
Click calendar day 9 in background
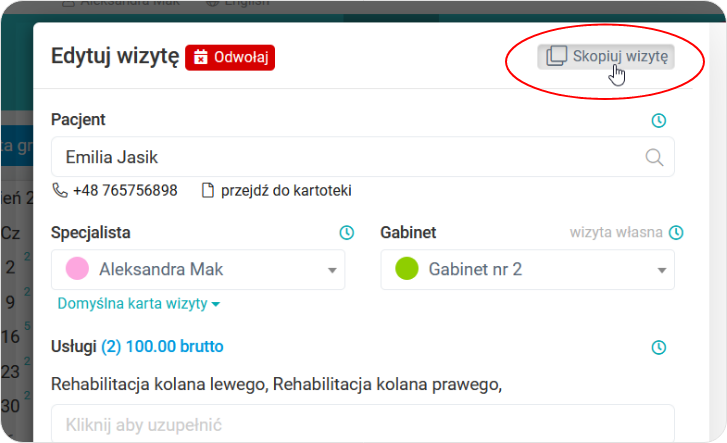11,302
